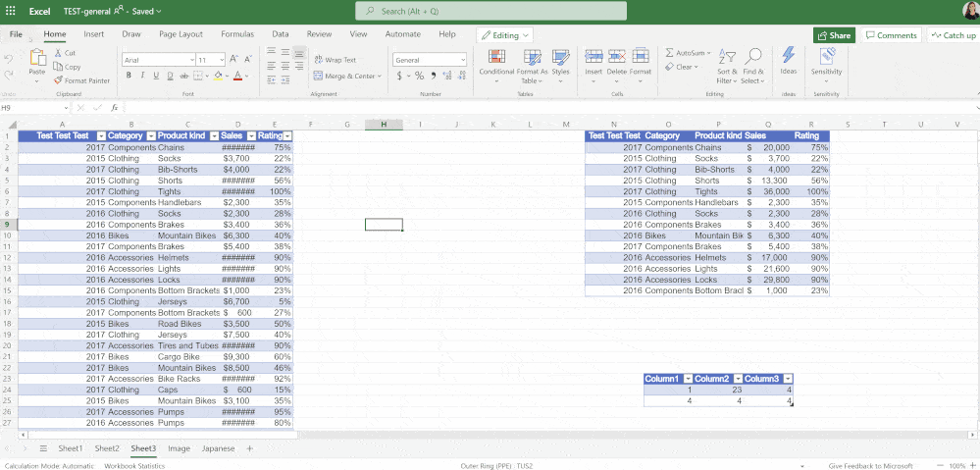Open Ideas lightning bolt
The image size is (980, 470).
coord(788,56)
